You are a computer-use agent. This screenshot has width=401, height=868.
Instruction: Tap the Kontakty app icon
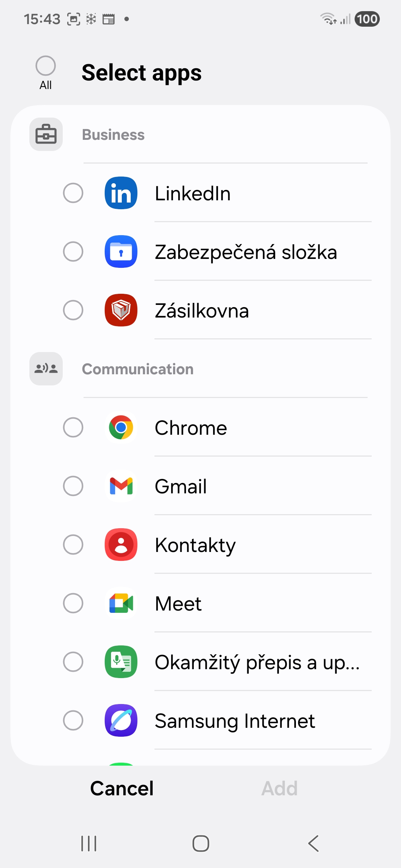point(121,545)
